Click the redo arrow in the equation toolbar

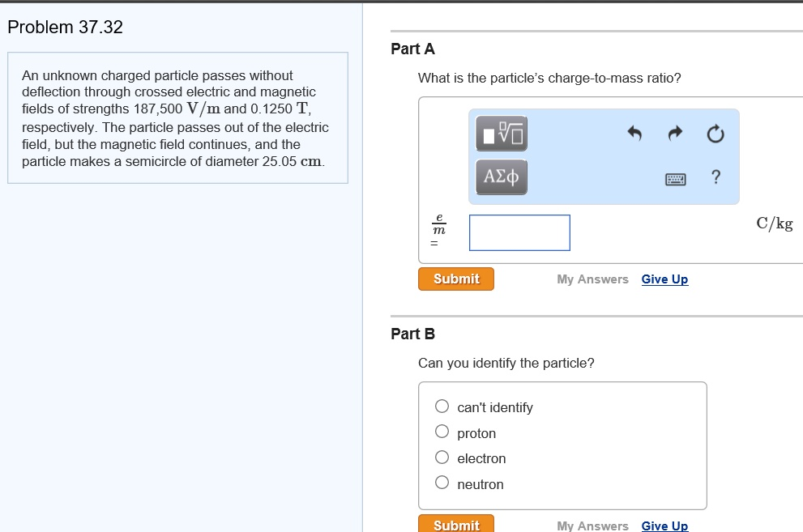[675, 134]
